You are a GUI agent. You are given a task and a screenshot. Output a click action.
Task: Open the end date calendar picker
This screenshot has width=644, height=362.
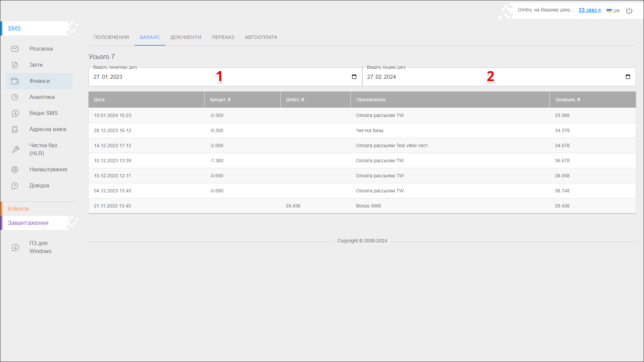click(628, 77)
